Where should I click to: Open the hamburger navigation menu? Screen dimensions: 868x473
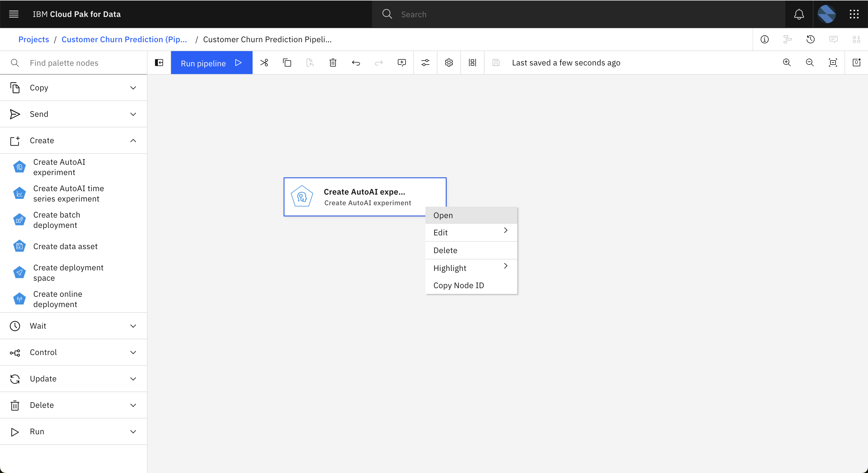pos(13,14)
